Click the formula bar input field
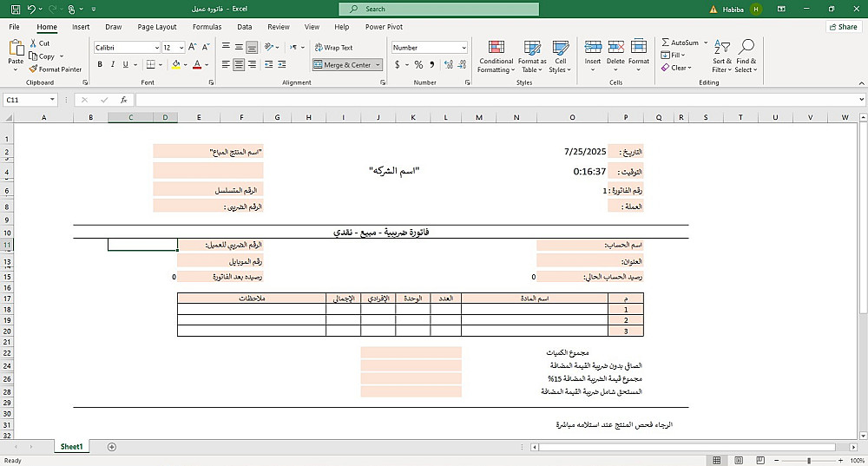 497,100
